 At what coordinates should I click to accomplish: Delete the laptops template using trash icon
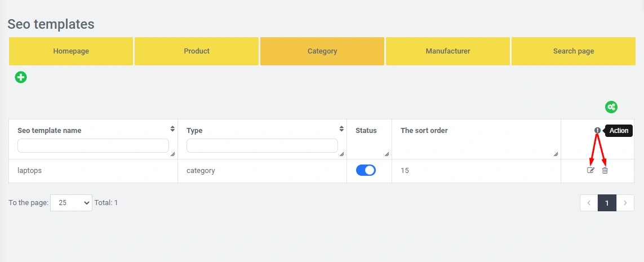pos(605,170)
